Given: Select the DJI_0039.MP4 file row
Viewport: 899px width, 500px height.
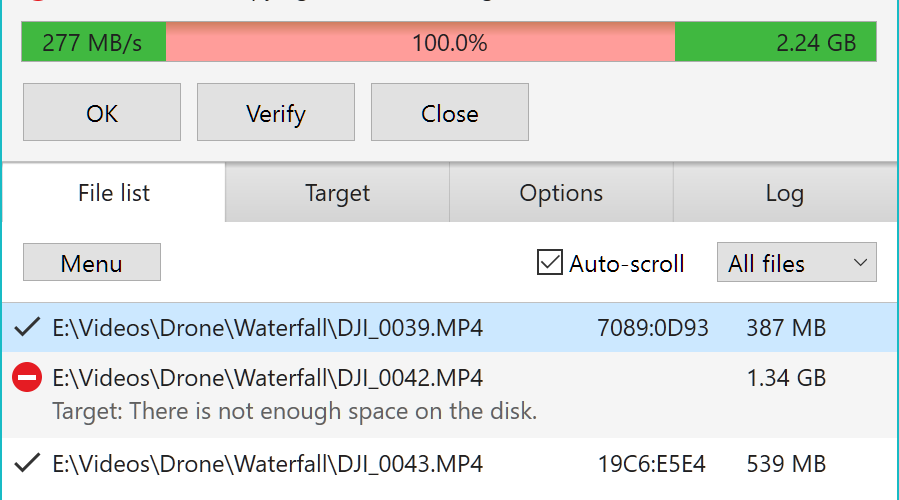Looking at the screenshot, I should pos(450,327).
